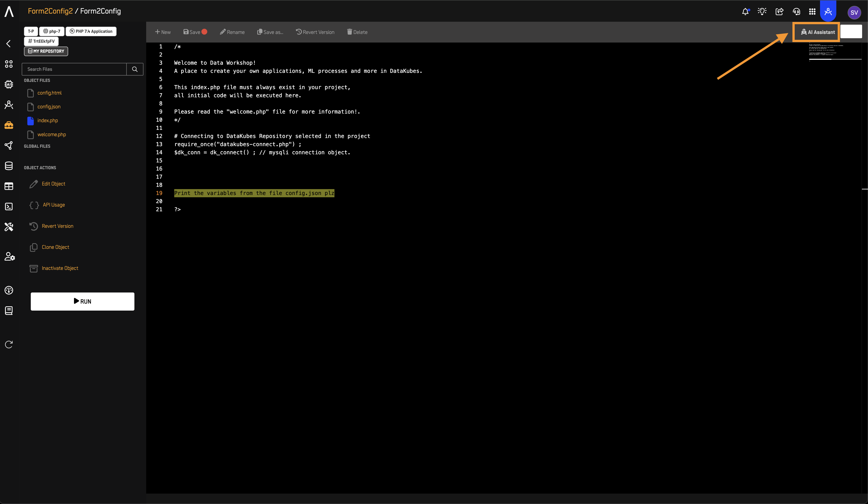
Task: Open the compass-person icon in left sidebar
Action: pos(9,105)
